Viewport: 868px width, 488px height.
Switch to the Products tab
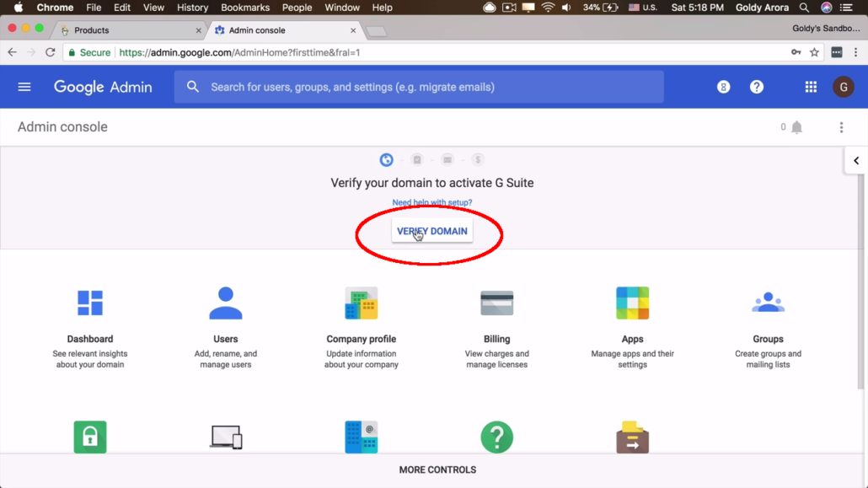point(130,30)
